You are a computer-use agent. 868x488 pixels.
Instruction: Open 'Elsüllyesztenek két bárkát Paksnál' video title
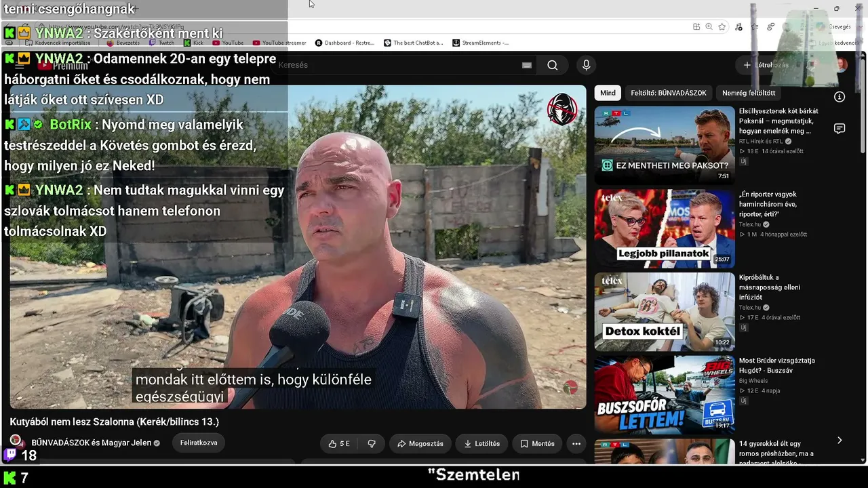(778, 121)
